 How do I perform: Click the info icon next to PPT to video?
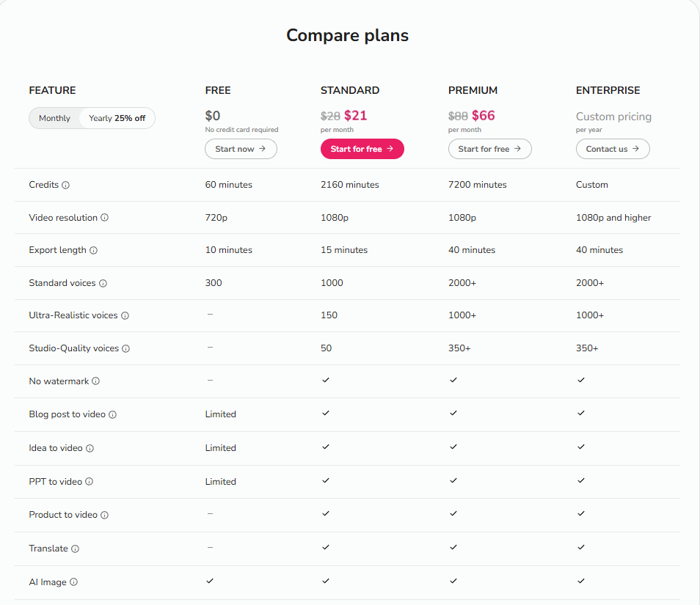point(89,482)
